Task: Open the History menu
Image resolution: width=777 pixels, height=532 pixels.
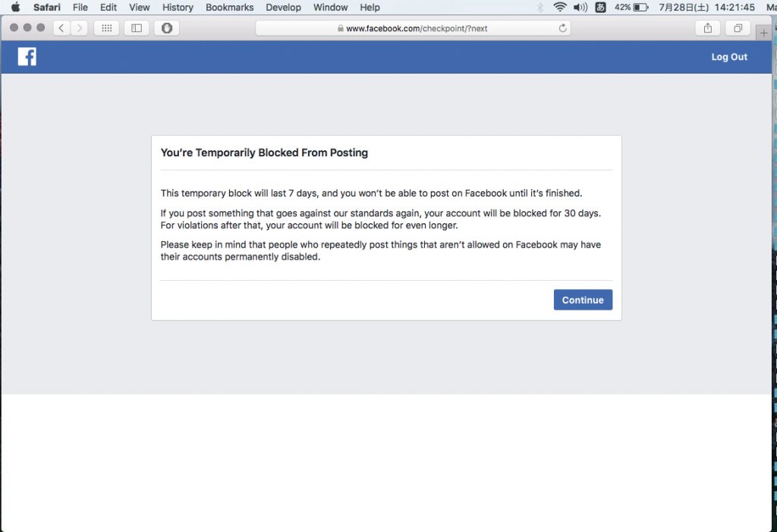Action: tap(178, 8)
